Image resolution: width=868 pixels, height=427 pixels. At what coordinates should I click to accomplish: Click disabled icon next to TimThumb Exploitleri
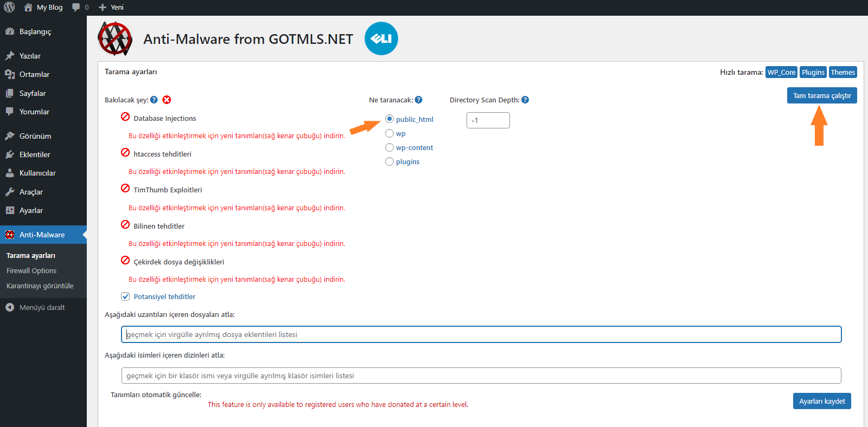pyautogui.click(x=125, y=189)
